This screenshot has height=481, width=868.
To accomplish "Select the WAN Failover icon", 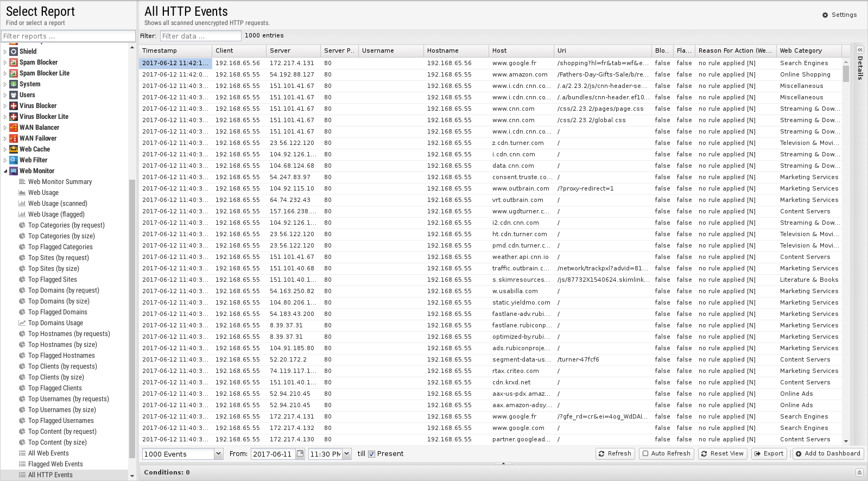I will tap(14, 138).
